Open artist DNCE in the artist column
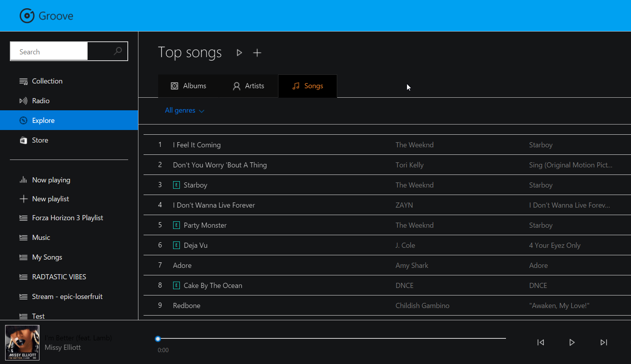This screenshot has width=631, height=364. click(x=405, y=286)
